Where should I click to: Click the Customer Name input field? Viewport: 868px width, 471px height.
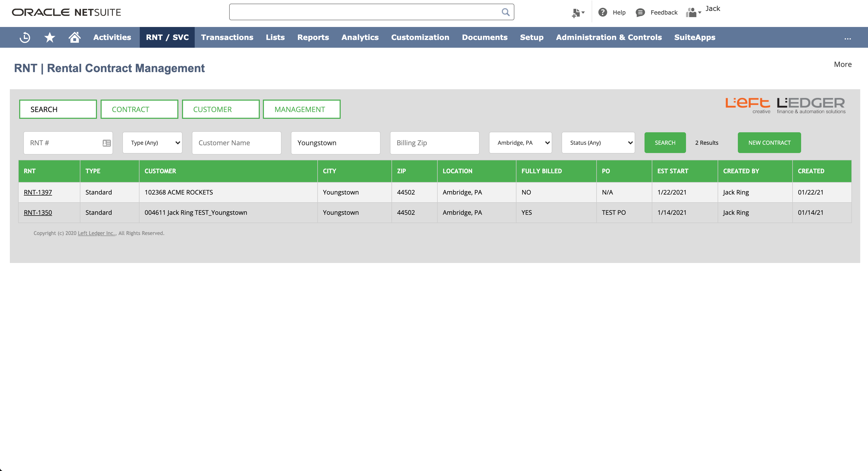coord(236,143)
